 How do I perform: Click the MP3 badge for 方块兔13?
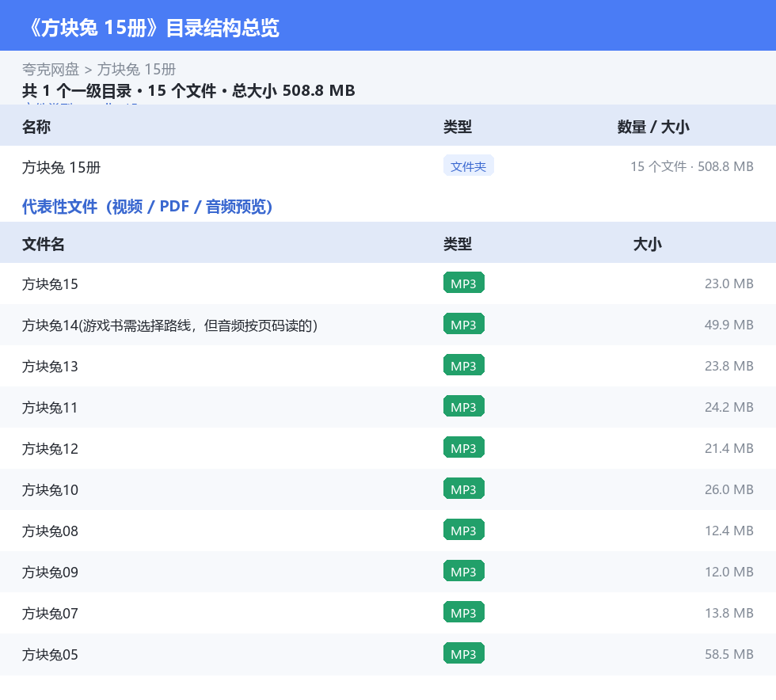464,365
